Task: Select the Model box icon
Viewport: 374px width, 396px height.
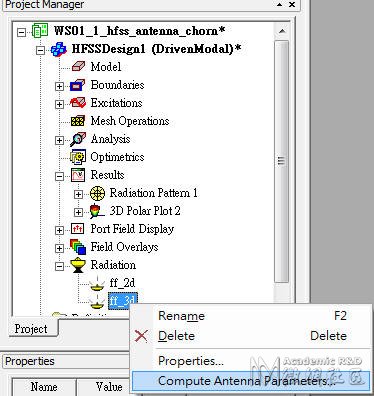Action: tap(78, 66)
